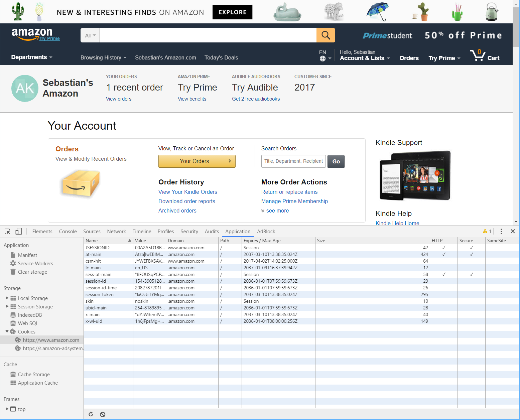Open the Try Prime dropdown in the header

tap(444, 58)
